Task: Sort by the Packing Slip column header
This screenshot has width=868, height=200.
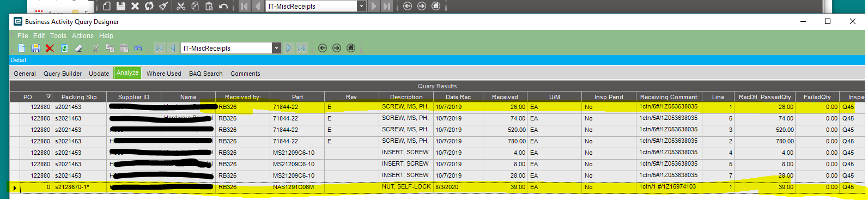Action: (x=79, y=97)
